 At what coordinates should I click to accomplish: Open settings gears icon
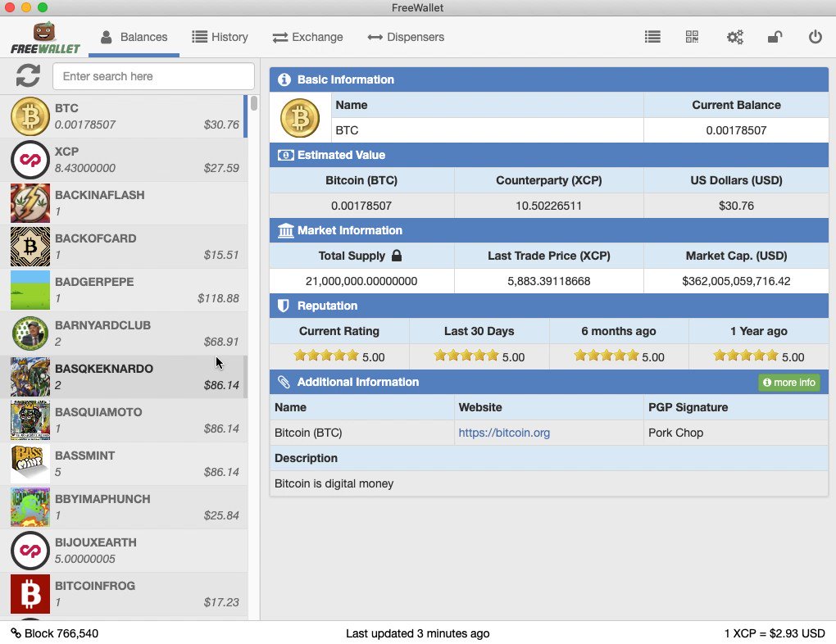[734, 38]
